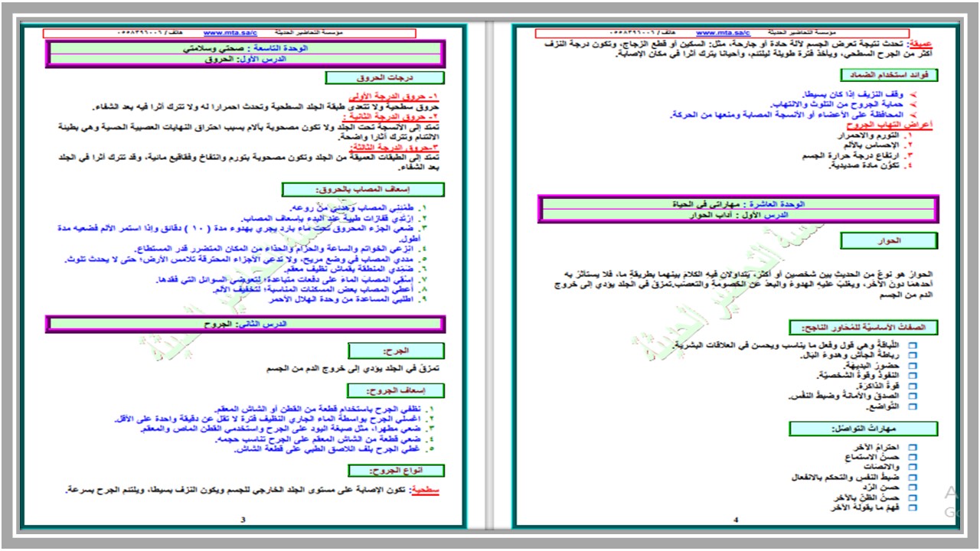Tick the box beside "فهم ما يقوله الآخر"
This screenshot has height=551, width=980.
(912, 507)
